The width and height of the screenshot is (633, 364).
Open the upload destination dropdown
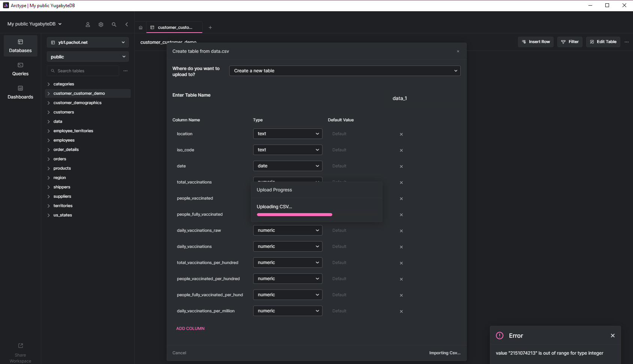pyautogui.click(x=345, y=71)
